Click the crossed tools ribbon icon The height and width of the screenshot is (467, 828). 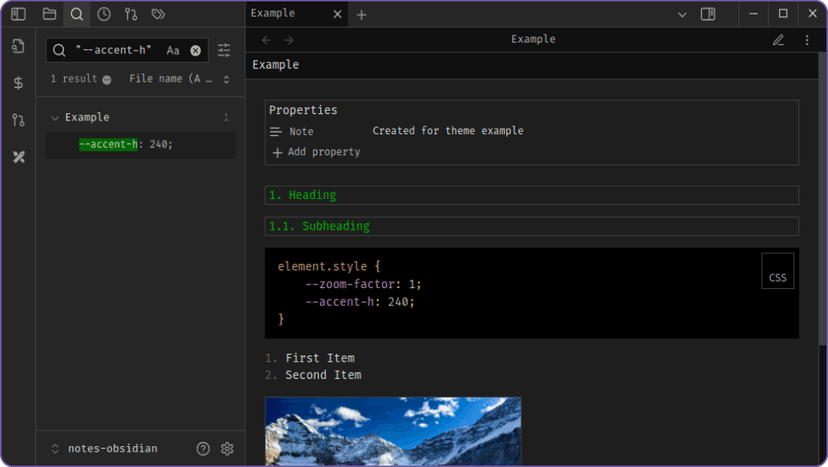18,157
